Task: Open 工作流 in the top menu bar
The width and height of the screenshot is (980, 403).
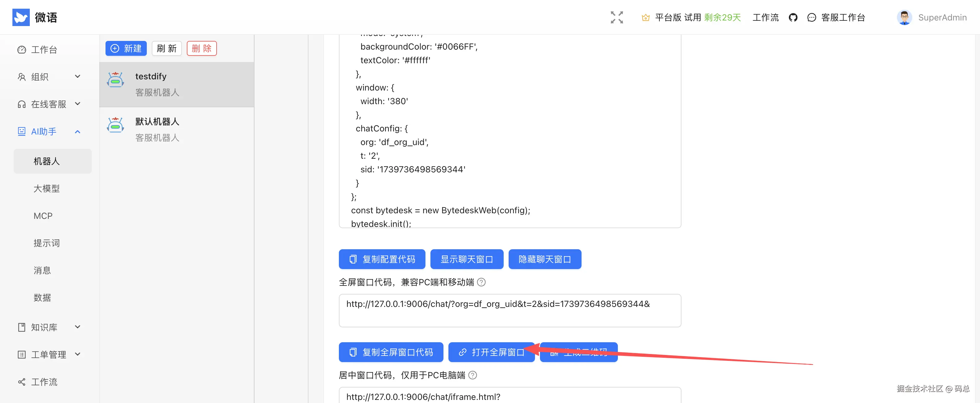Action: (766, 17)
